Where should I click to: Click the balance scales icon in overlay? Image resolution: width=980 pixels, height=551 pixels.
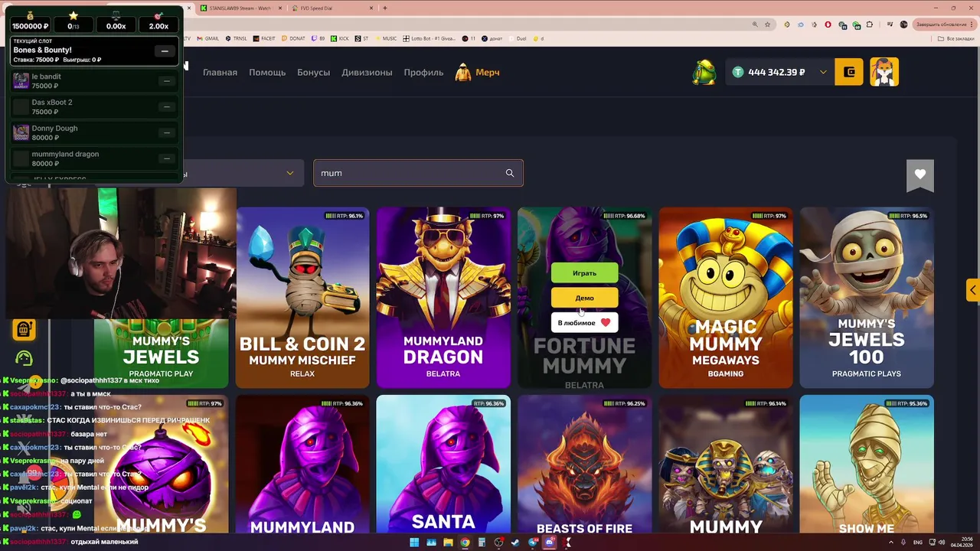pos(116,15)
